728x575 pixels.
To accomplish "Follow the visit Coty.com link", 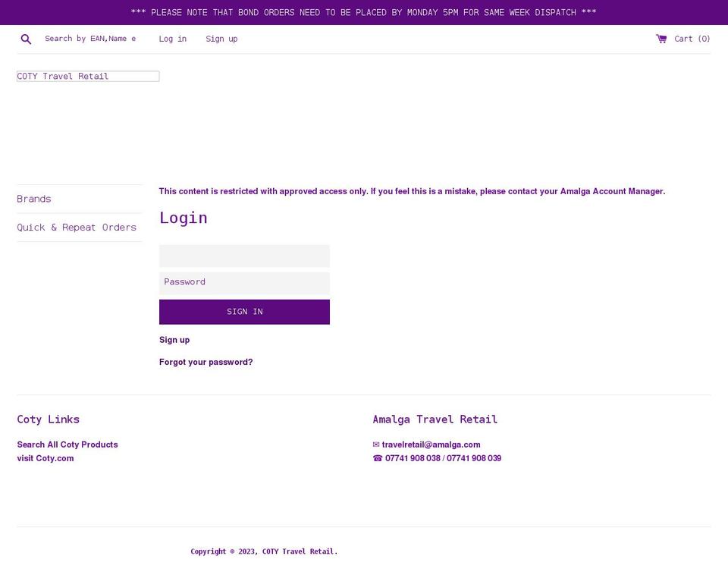I will [45, 458].
